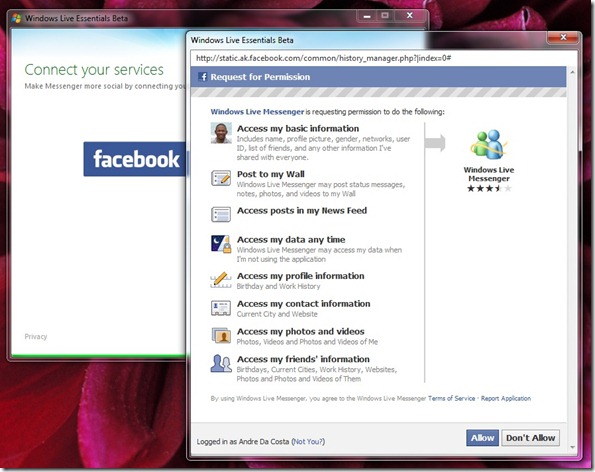Click the Access my data any time icon
The width and height of the screenshot is (595, 472).
(221, 244)
